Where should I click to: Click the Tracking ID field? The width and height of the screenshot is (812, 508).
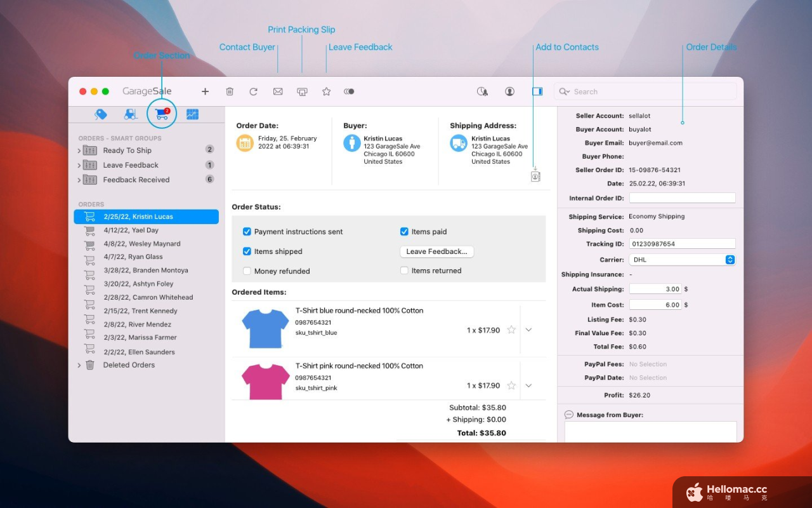click(x=682, y=244)
